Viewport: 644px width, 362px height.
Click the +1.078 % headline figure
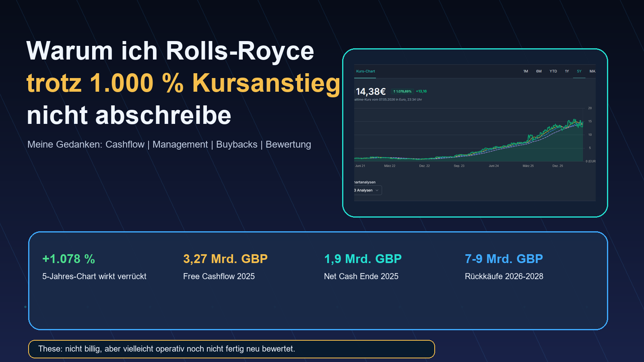point(69,259)
